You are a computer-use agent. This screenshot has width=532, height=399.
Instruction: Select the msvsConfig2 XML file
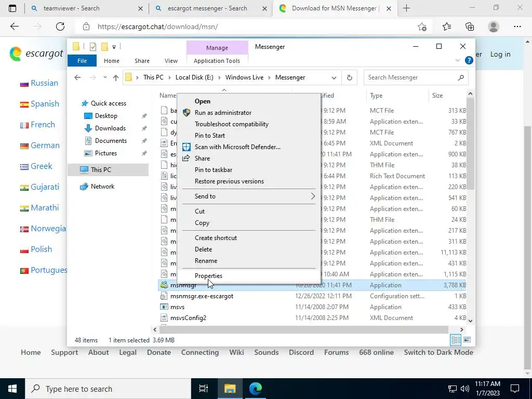(x=188, y=318)
